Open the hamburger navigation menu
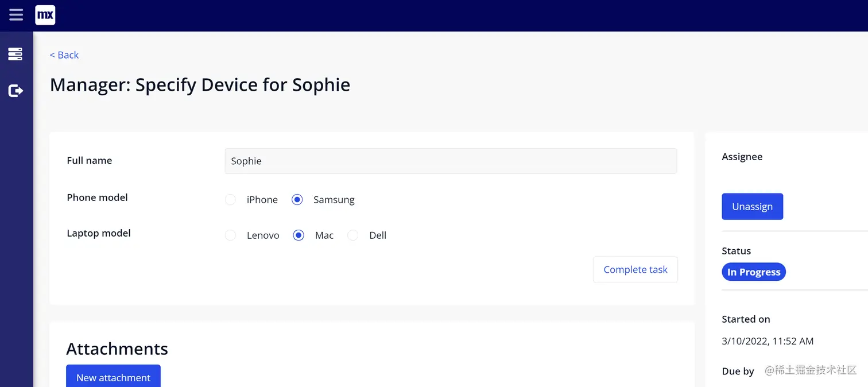 (16, 15)
